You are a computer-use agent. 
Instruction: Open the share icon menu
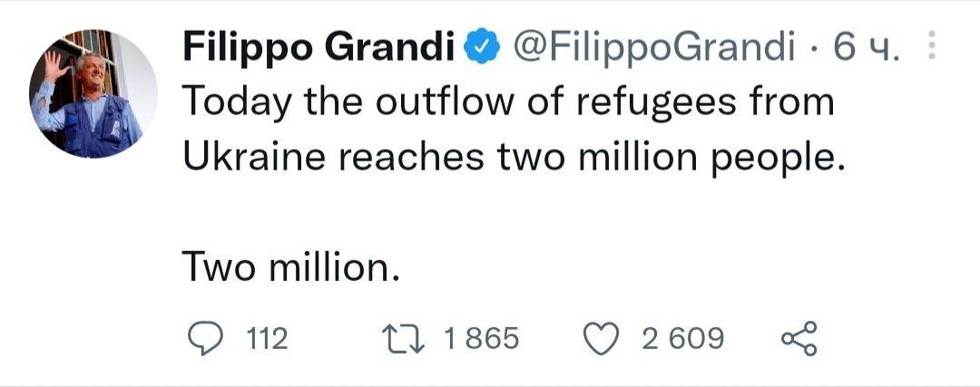799,339
